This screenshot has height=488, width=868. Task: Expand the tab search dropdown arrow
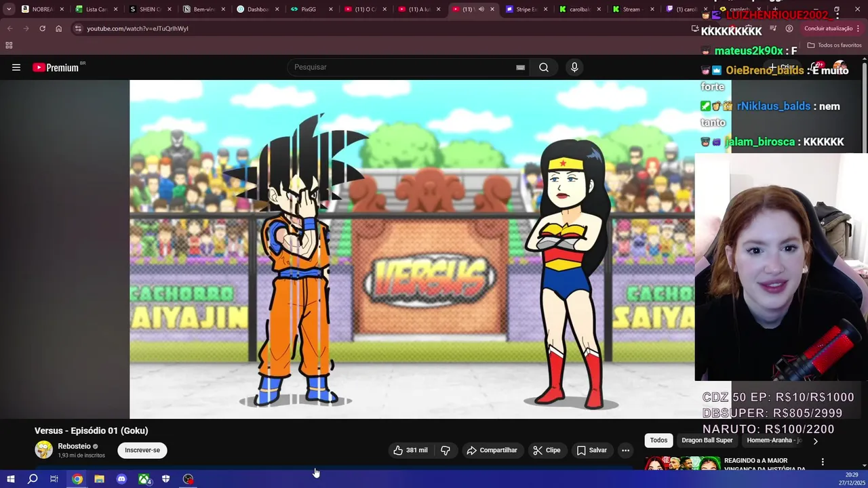point(9,9)
